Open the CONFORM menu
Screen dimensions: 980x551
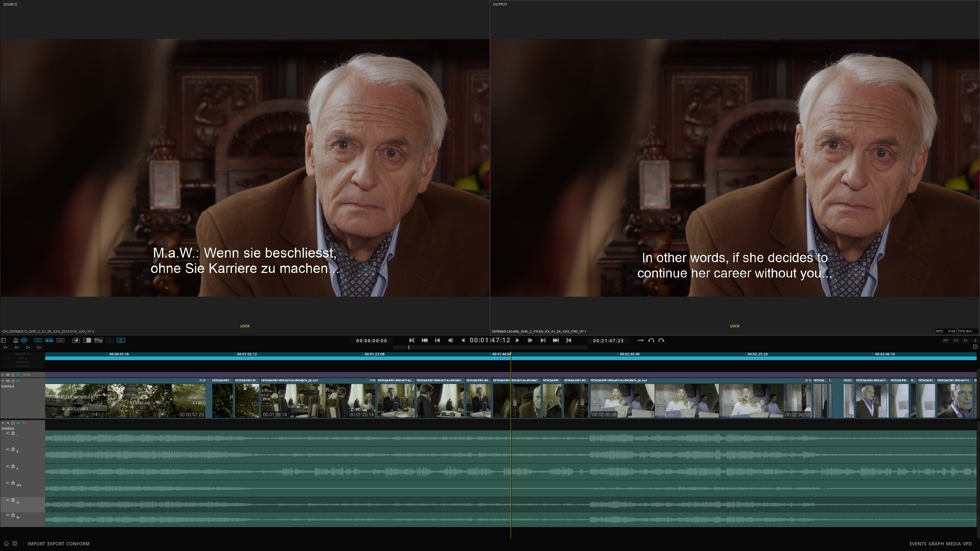(x=78, y=544)
